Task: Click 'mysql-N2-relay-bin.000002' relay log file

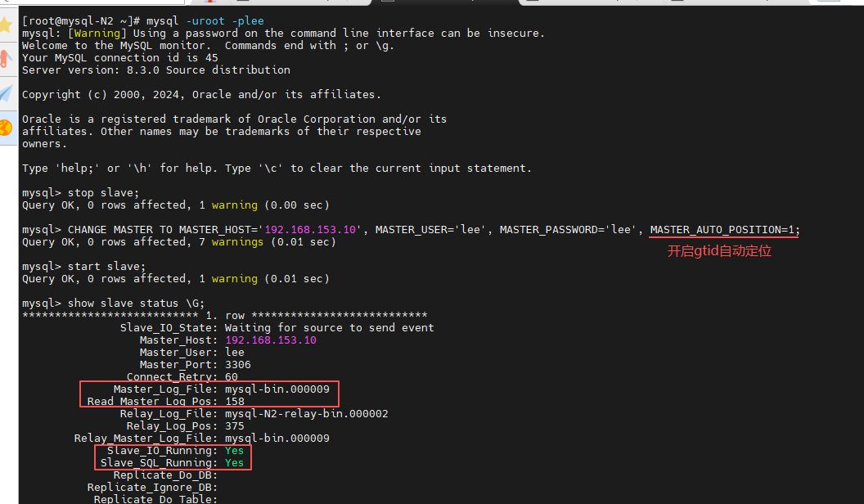Action: tap(306, 414)
